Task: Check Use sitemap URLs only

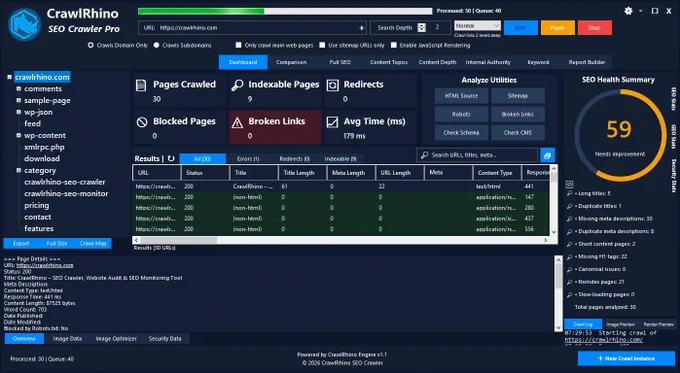Action: (x=322, y=45)
